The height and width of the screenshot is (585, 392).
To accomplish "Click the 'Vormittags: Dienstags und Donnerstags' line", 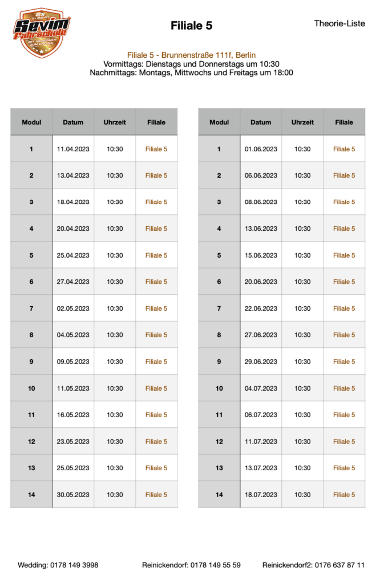I will (x=191, y=64).
